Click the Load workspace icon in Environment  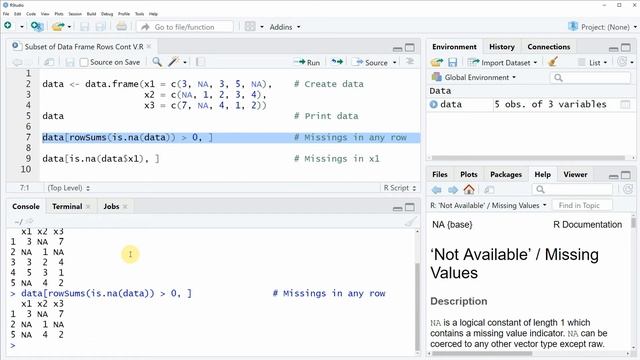[437, 62]
